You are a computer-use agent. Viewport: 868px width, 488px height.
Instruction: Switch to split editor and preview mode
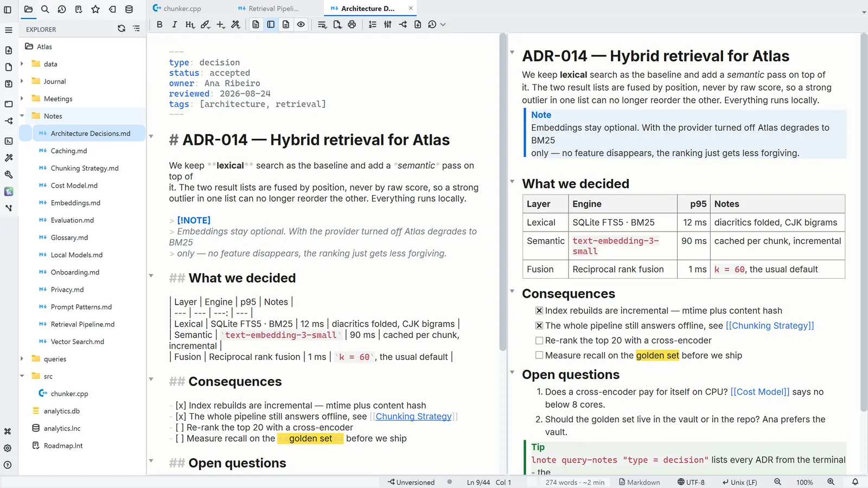pyautogui.click(x=271, y=24)
